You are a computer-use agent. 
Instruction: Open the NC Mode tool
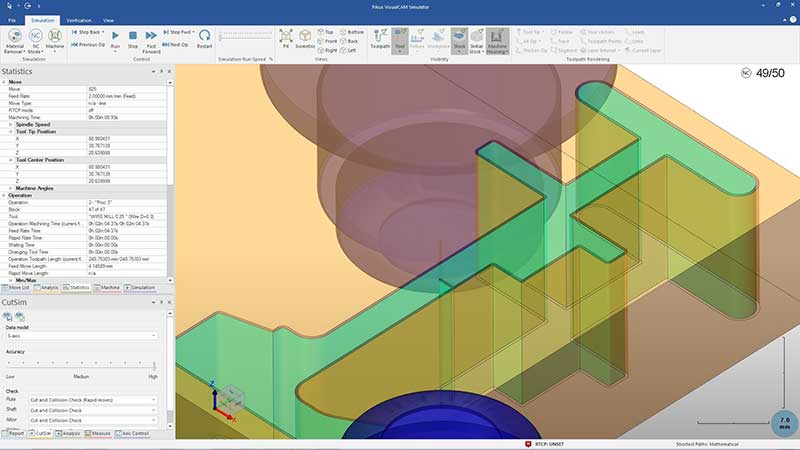click(35, 41)
